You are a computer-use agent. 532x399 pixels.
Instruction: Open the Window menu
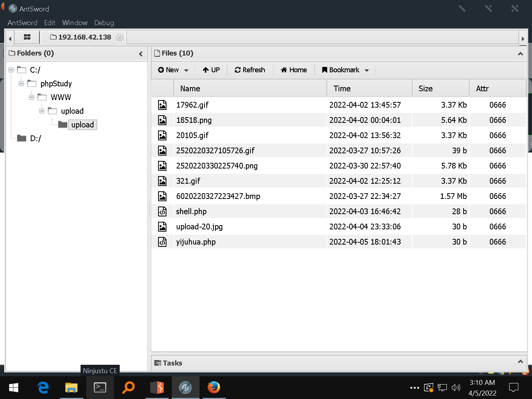click(75, 23)
